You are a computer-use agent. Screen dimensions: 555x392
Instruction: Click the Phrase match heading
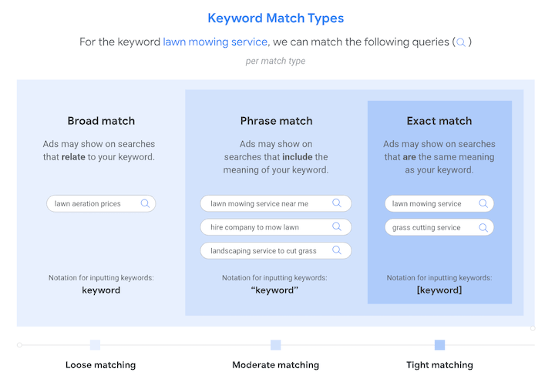276,121
